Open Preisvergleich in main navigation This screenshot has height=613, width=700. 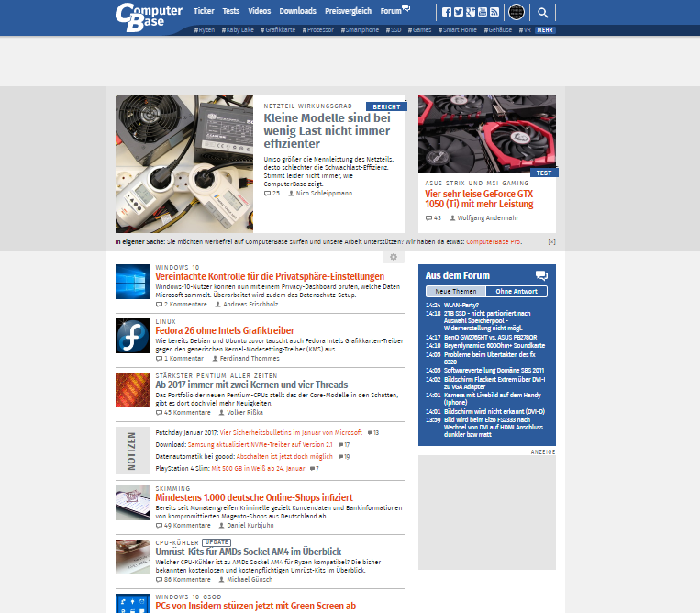coord(349,11)
